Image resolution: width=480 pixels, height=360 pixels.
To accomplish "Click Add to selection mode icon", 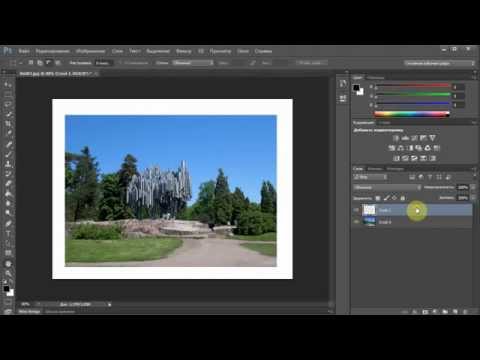I will click(x=40, y=63).
